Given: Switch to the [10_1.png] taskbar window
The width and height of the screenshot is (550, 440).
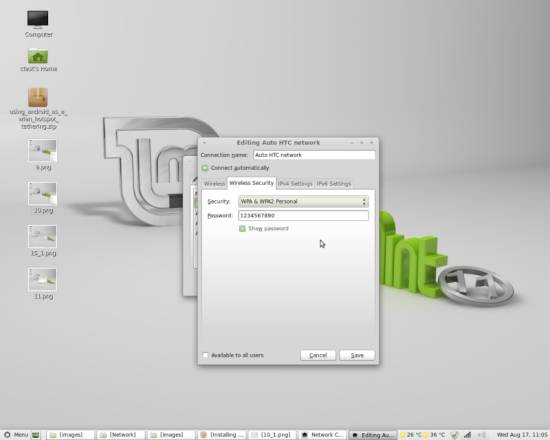Looking at the screenshot, I should [273, 435].
